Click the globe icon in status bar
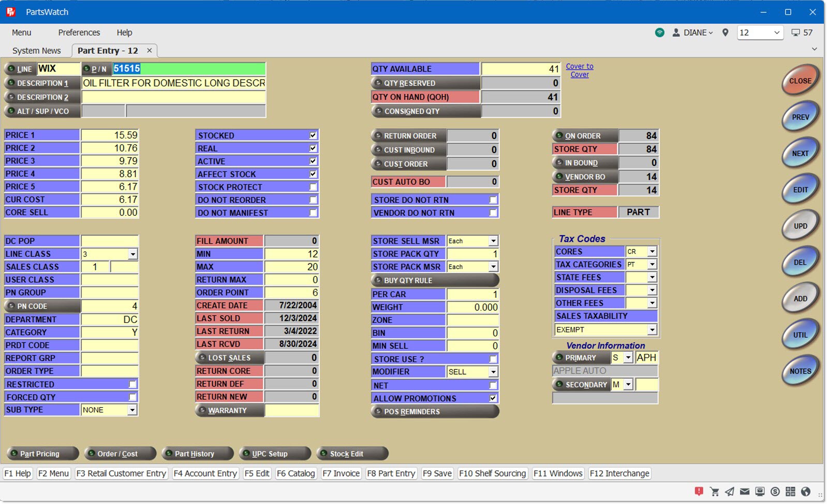This screenshot has width=827, height=504. click(806, 492)
